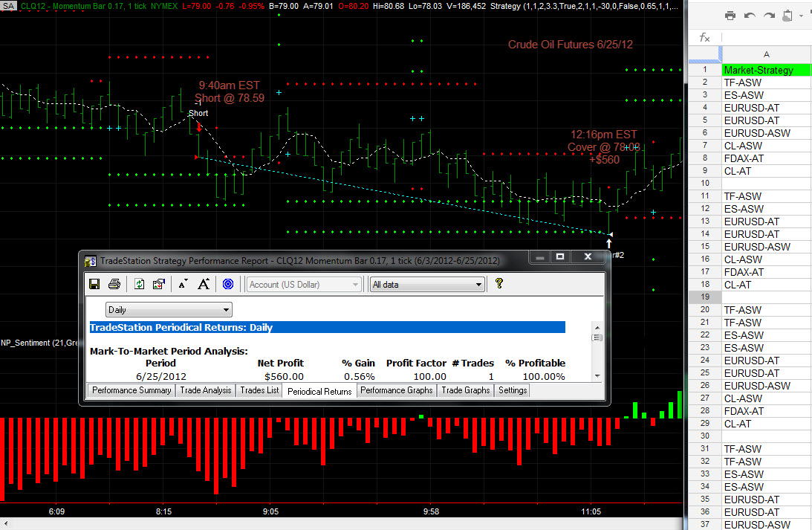Click the Crude Oil Futures 6/25/12 chart label
The width and height of the screenshot is (812, 530).
pyautogui.click(x=570, y=45)
